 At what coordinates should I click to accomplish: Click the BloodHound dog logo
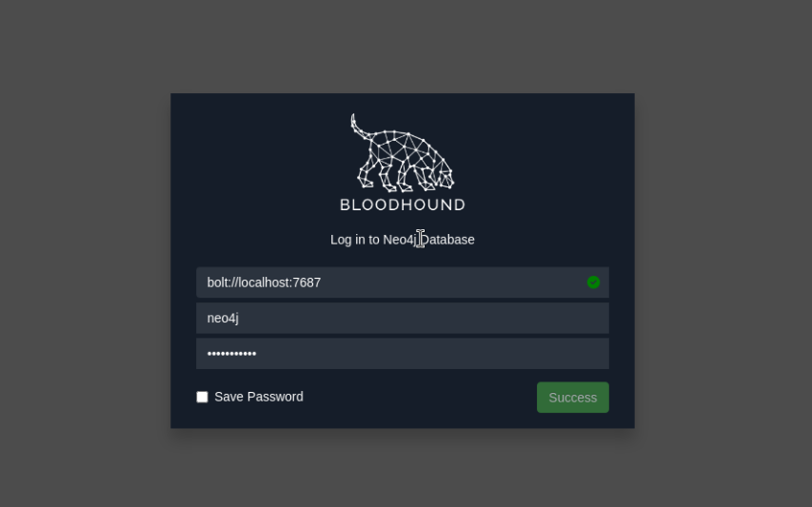coord(403,153)
